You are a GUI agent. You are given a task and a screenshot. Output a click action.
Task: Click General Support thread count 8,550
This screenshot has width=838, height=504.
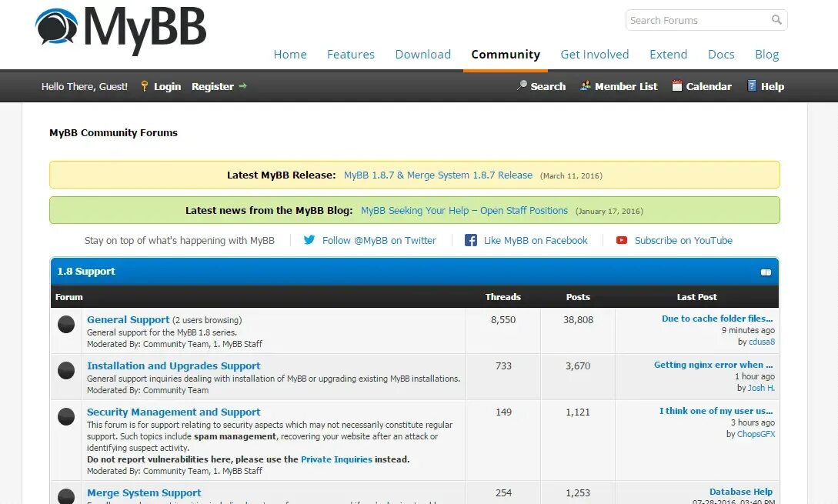click(503, 319)
